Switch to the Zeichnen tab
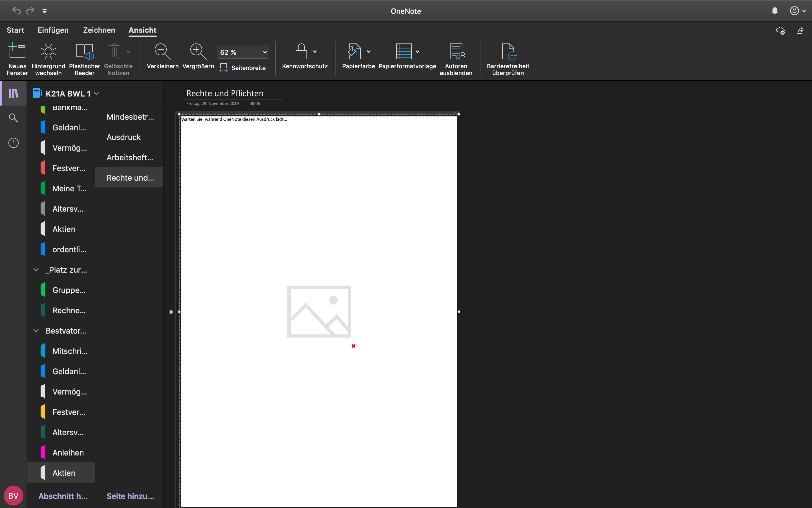 tap(99, 30)
